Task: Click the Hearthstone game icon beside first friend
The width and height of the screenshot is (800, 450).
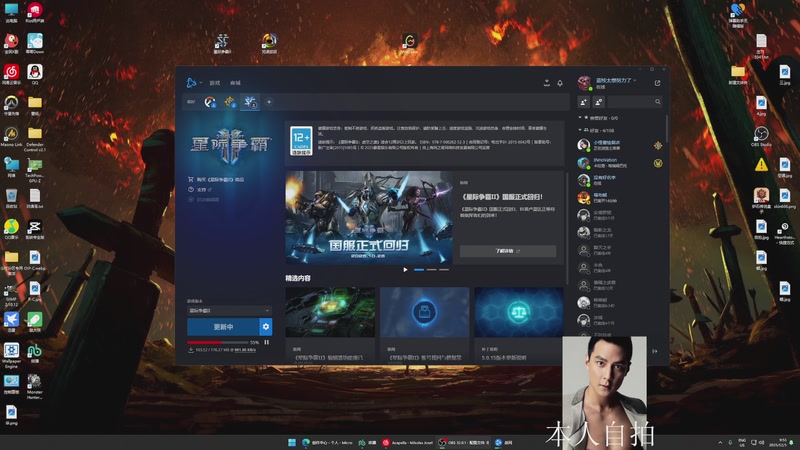Action: [658, 145]
